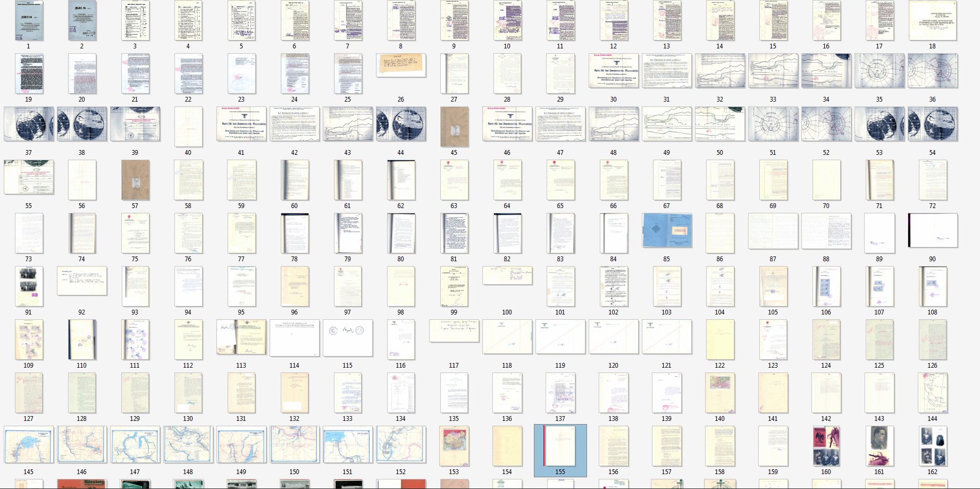Open thumbnail 1 with the blue cover page
The image size is (980, 489).
29,21
